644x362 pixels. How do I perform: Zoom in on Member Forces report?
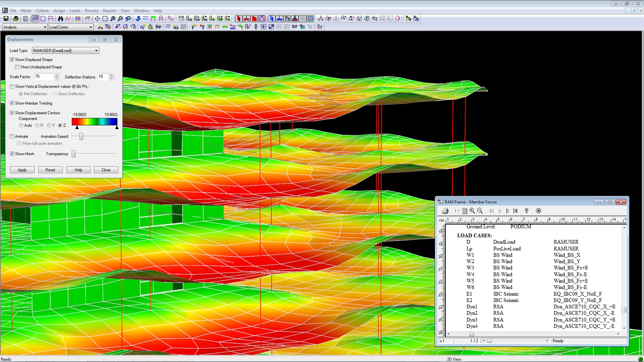472,211
